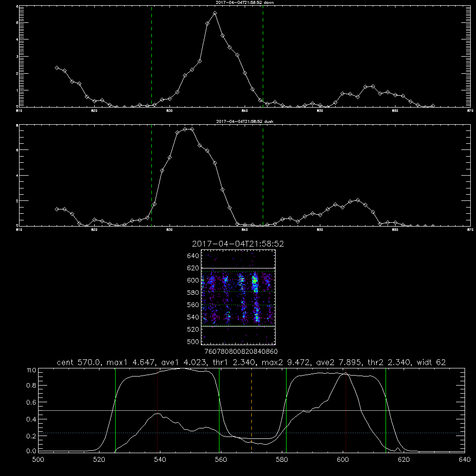Click the dotted horizontal threshold line in the bottom plot
Screen dimensions: 476x476
251,433
